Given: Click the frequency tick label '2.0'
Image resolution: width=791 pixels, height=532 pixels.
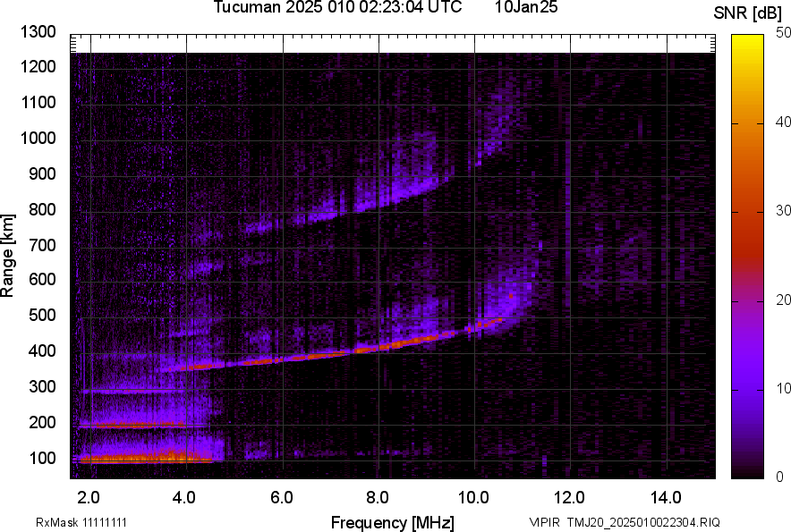Looking at the screenshot, I should [89, 498].
